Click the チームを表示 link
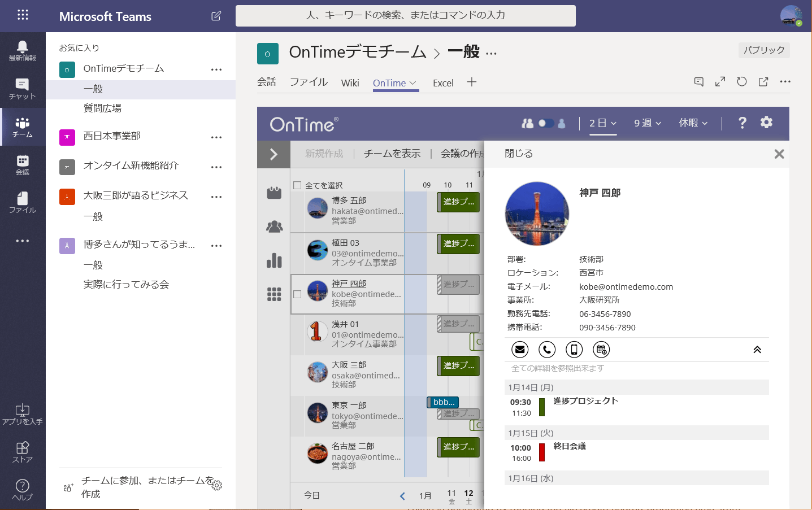812x510 pixels. (x=392, y=153)
